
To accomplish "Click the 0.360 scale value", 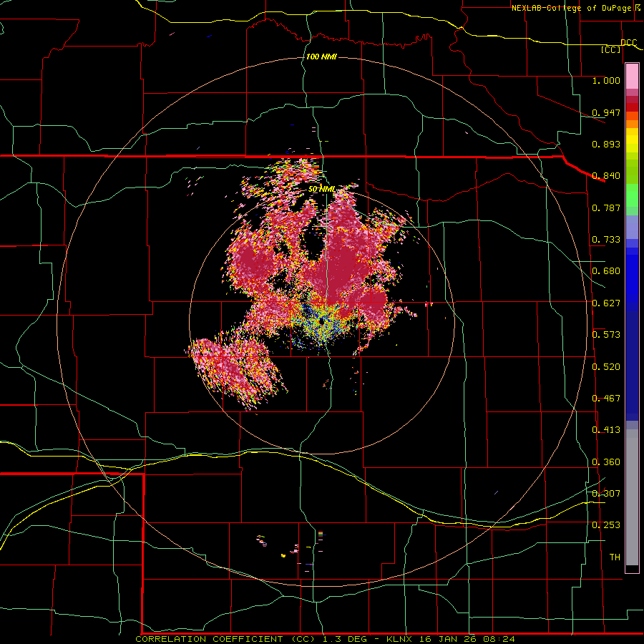I will [x=606, y=462].
